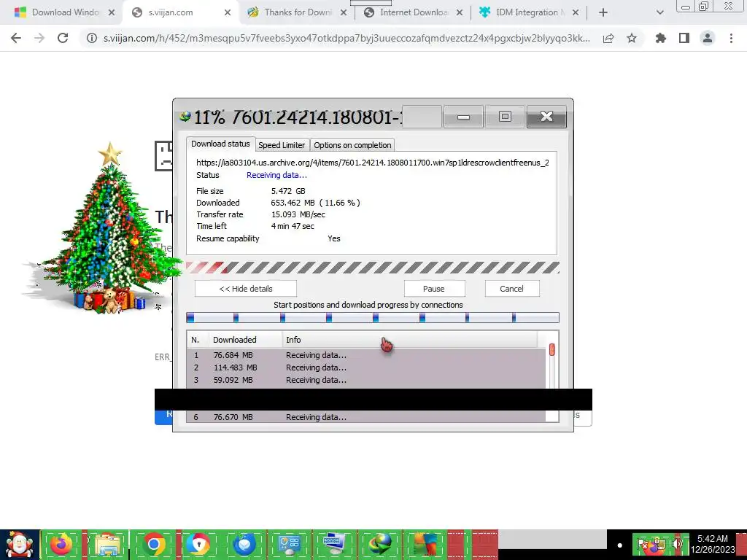Click the Action Center flag tray icon
The width and height of the screenshot is (747, 560).
coord(642,545)
